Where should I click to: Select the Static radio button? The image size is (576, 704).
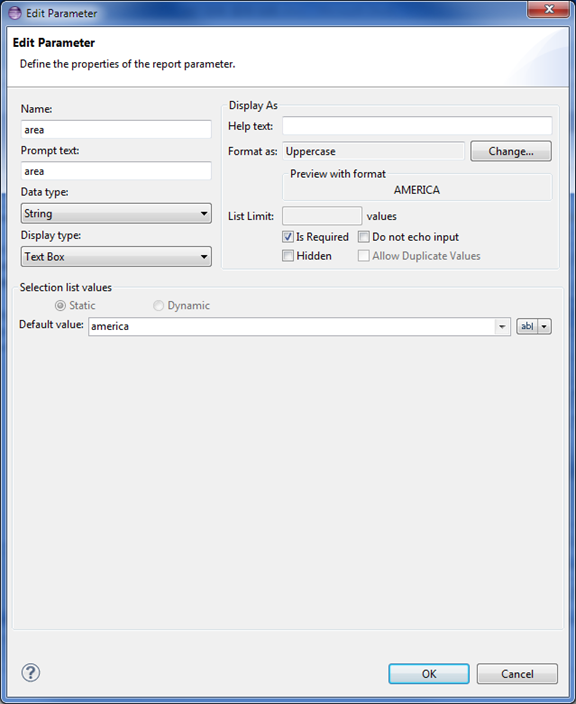point(60,306)
